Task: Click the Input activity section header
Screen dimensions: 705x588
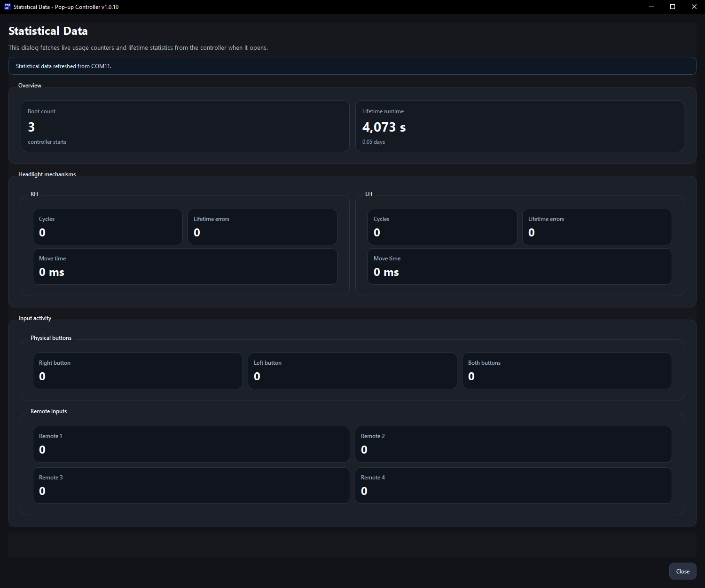Action: (35, 318)
